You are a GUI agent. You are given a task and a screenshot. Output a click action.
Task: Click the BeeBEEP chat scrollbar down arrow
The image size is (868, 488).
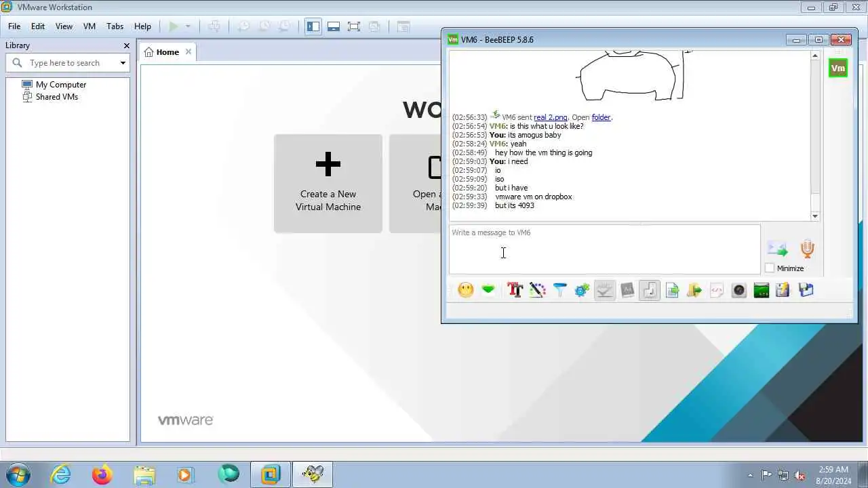(815, 216)
